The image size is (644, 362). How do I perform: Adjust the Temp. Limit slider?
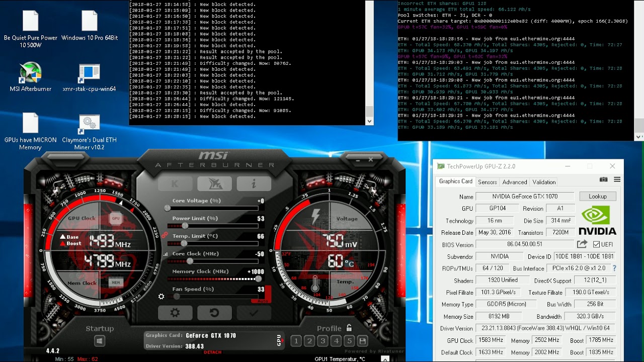tap(212, 243)
